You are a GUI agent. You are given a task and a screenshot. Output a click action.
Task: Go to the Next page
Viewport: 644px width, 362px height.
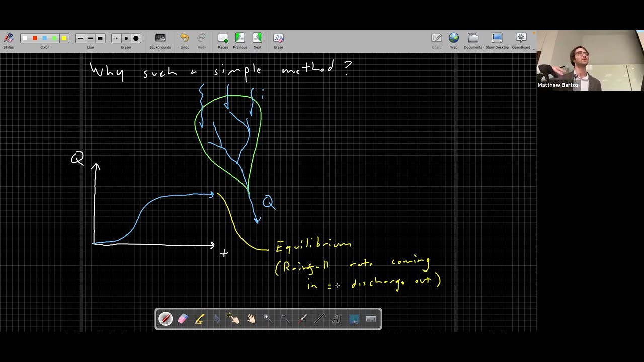pos(257,40)
